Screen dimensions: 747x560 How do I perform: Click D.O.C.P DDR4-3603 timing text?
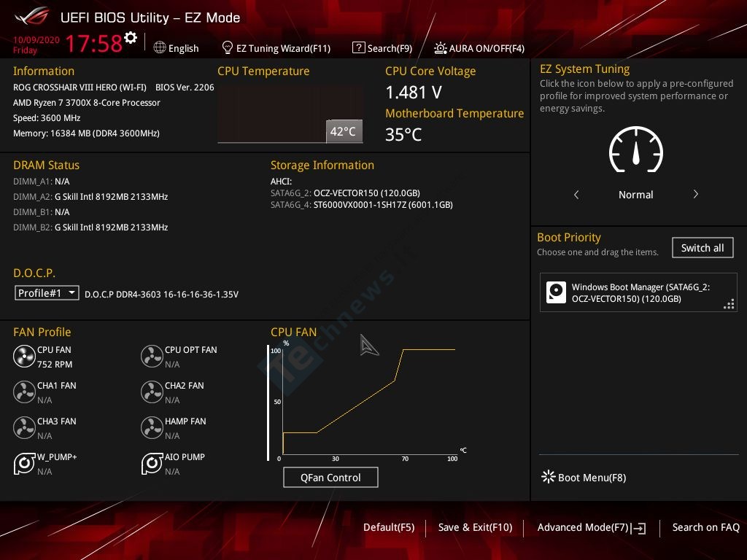(161, 295)
